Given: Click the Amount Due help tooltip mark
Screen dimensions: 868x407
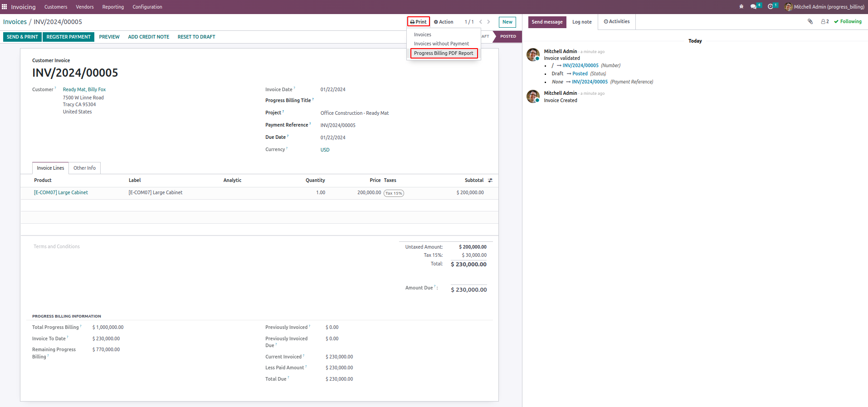Looking at the screenshot, I should click(435, 286).
